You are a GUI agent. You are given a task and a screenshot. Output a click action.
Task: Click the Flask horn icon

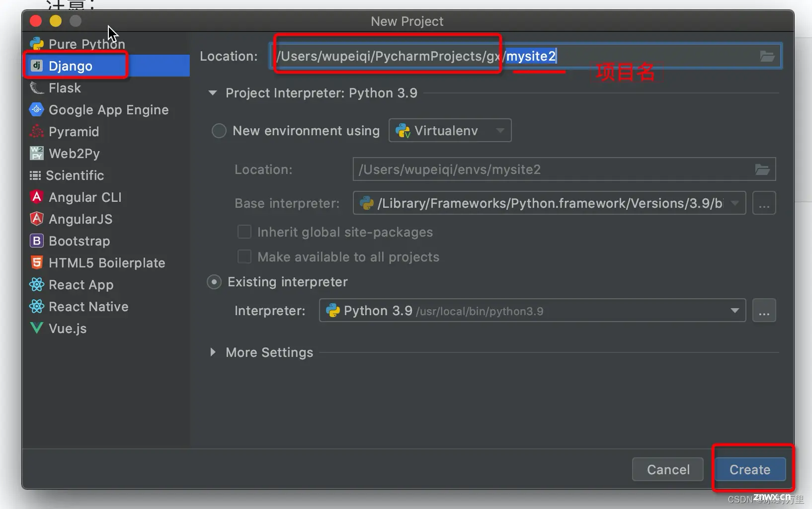pos(37,88)
